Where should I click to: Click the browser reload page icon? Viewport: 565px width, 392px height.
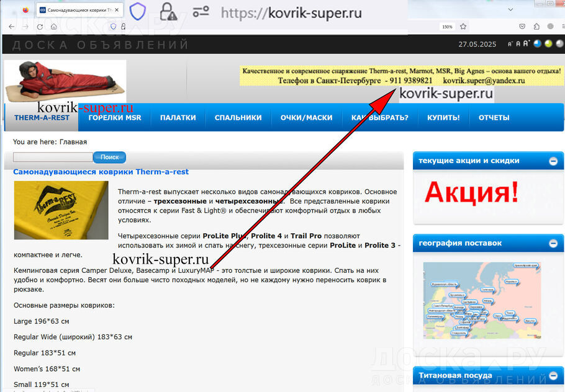click(x=40, y=27)
